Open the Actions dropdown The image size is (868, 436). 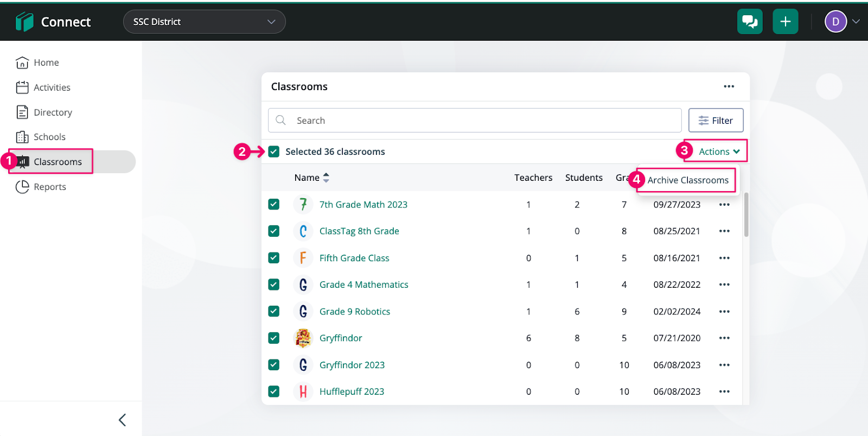[x=719, y=151]
